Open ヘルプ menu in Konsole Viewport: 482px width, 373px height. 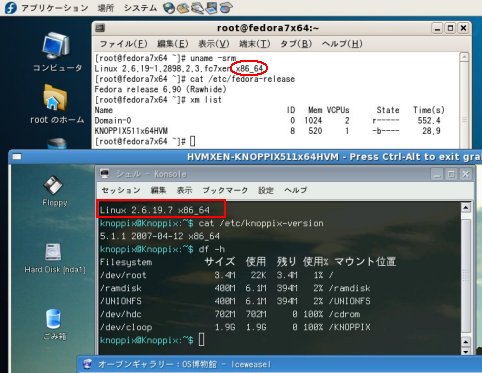[296, 190]
